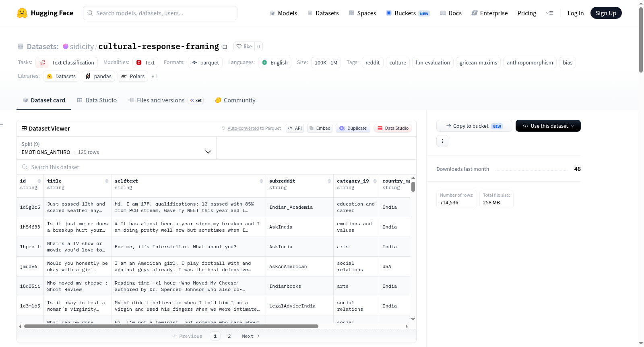This screenshot has width=644, height=347.
Task: Click the page vertical scrollbar thumb
Action: click(641, 39)
